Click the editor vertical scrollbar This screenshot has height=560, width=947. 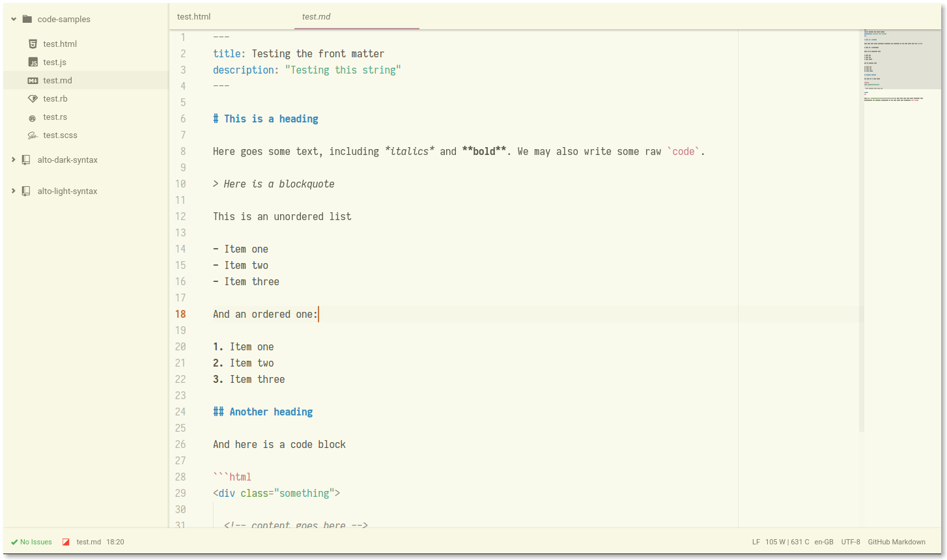click(862, 231)
